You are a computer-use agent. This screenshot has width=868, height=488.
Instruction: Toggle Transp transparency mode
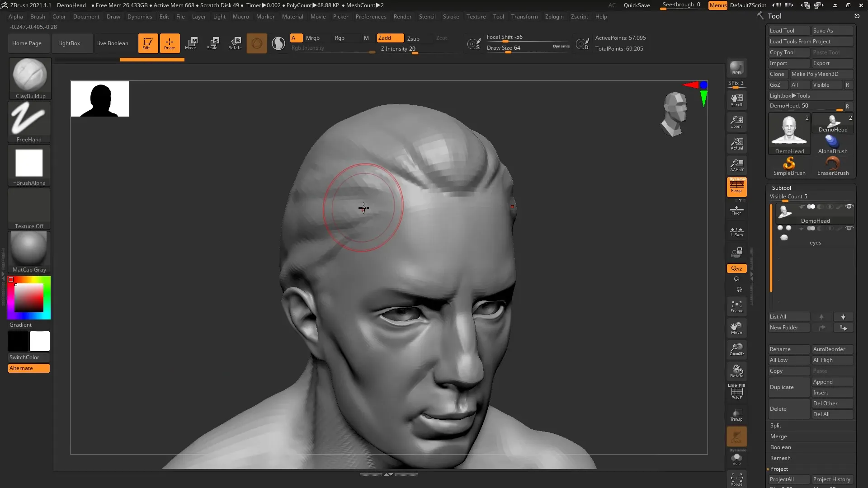tap(736, 414)
